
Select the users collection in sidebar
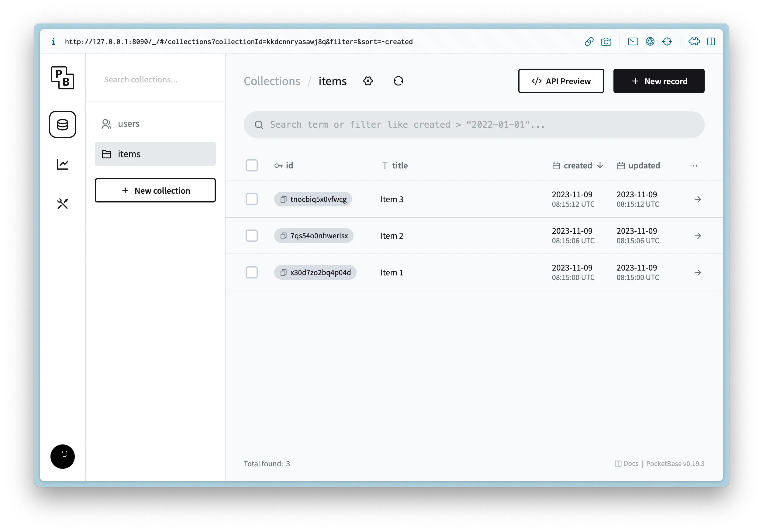pyautogui.click(x=129, y=124)
